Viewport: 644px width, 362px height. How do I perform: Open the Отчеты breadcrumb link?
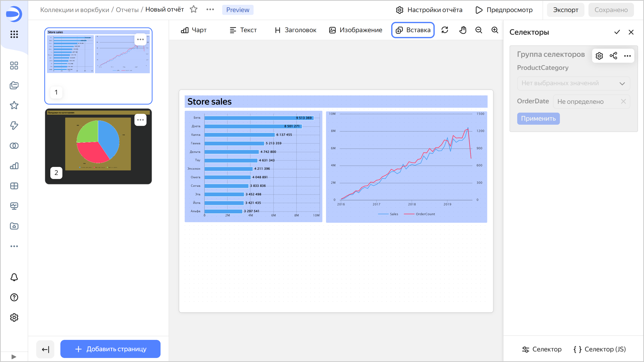tap(127, 10)
